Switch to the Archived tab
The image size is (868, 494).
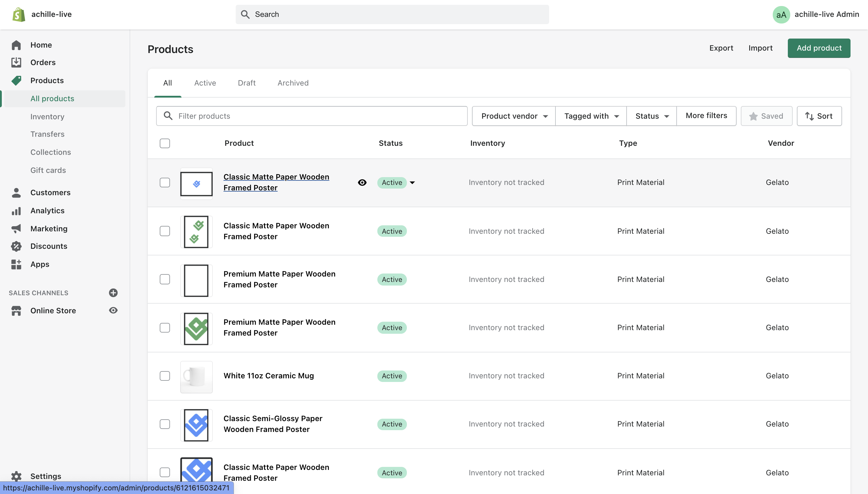tap(293, 83)
